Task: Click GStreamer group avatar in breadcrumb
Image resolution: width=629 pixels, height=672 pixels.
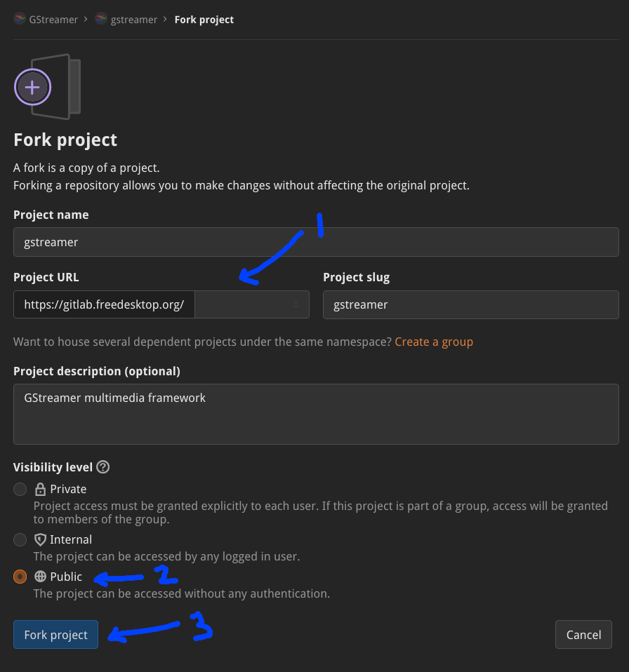Action: [20, 20]
